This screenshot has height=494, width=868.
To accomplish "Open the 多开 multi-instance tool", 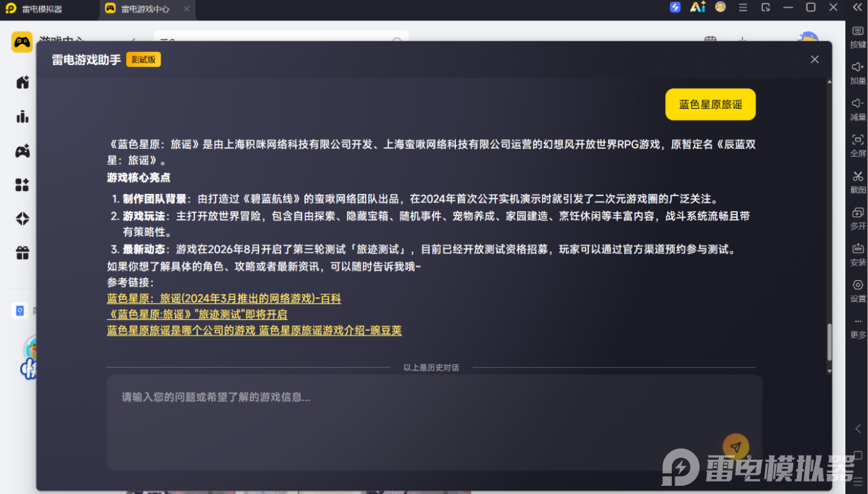I will 858,219.
